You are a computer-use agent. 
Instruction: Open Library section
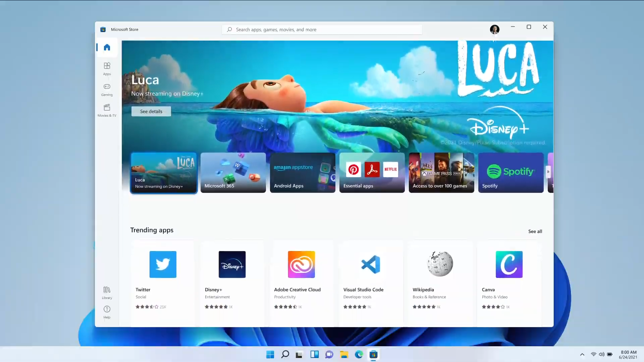point(107,292)
